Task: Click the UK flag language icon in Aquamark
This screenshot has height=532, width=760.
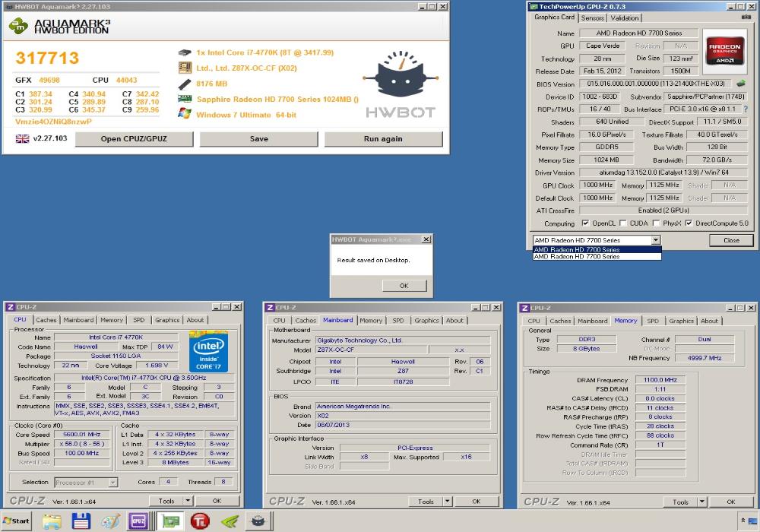Action: [x=22, y=138]
